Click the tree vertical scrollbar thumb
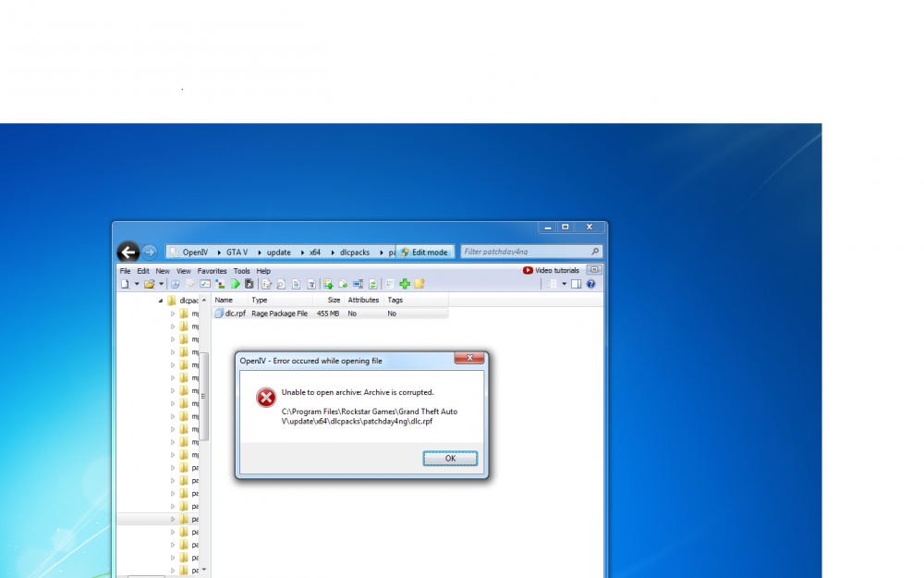924x578 pixels. tap(204, 396)
